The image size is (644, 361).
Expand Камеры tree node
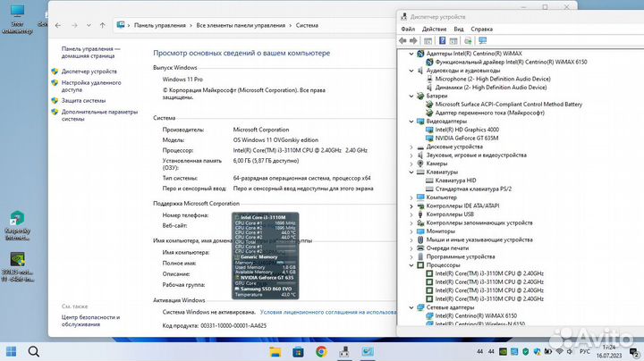coord(411,164)
